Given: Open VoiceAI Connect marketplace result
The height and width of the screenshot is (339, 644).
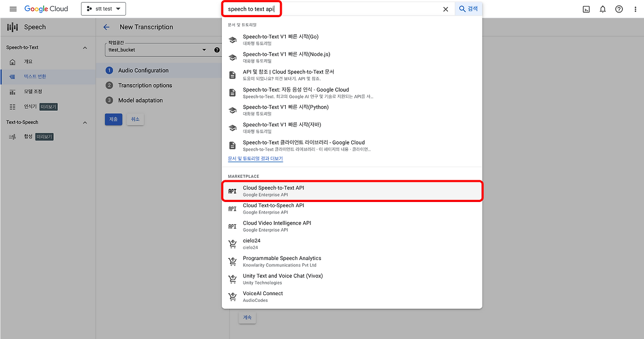Looking at the screenshot, I should coord(352,297).
